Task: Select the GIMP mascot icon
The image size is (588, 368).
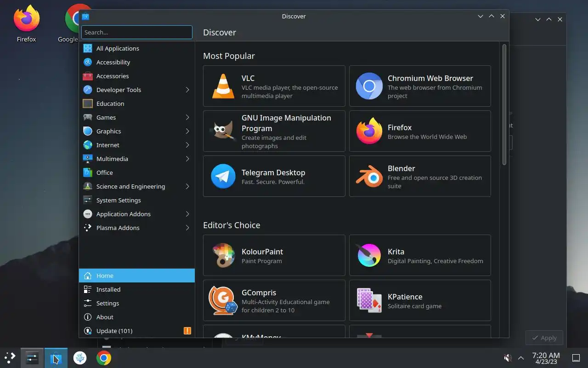Action: pos(223,131)
